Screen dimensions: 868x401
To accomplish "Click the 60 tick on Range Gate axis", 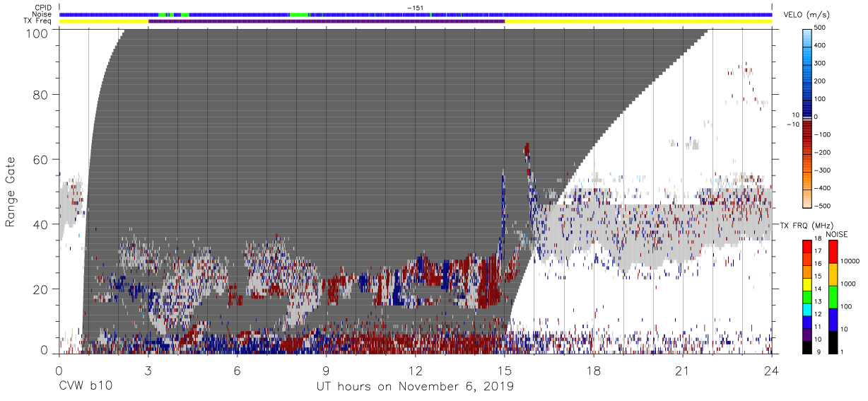I will 40,160.
